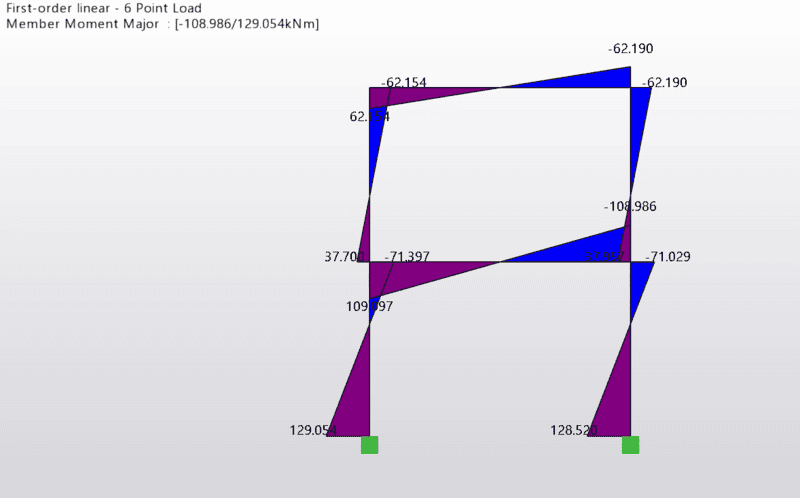
Task: Click the "First-order linear - 6 Point Load" title
Action: (x=104, y=8)
